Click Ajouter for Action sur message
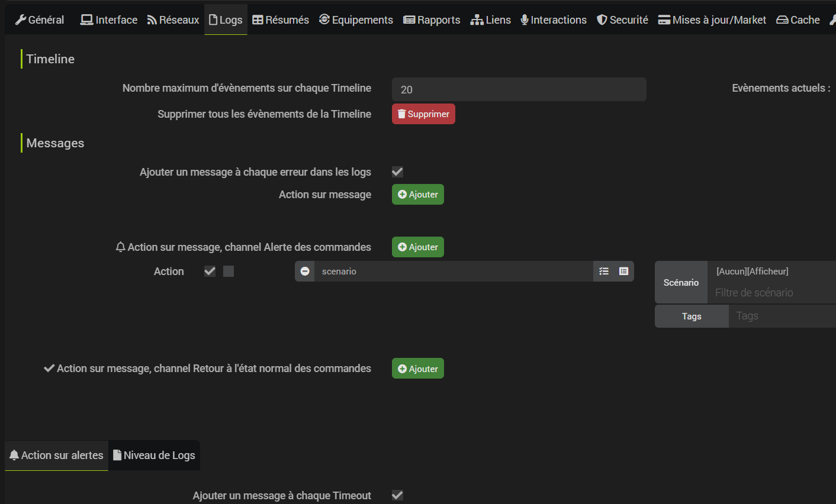Screen dimensions: 836x504 coord(418,194)
